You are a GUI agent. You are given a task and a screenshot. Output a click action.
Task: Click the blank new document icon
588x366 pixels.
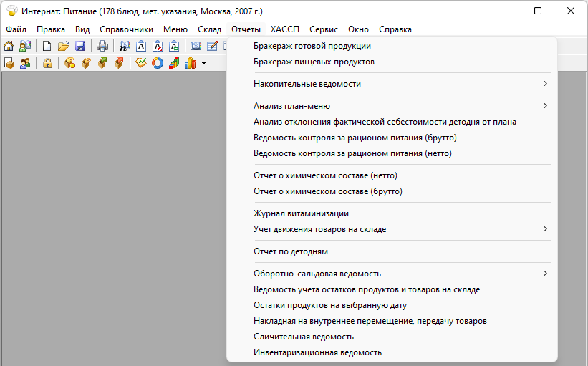tap(47, 47)
